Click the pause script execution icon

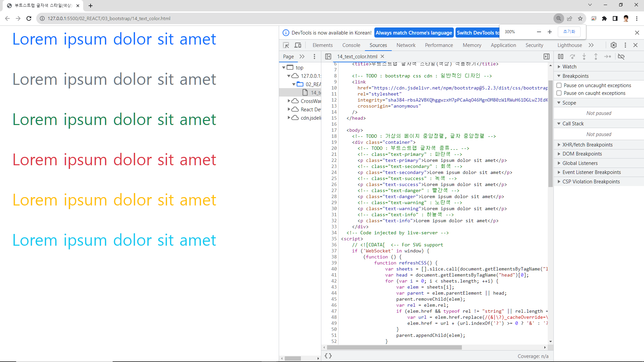(560, 57)
